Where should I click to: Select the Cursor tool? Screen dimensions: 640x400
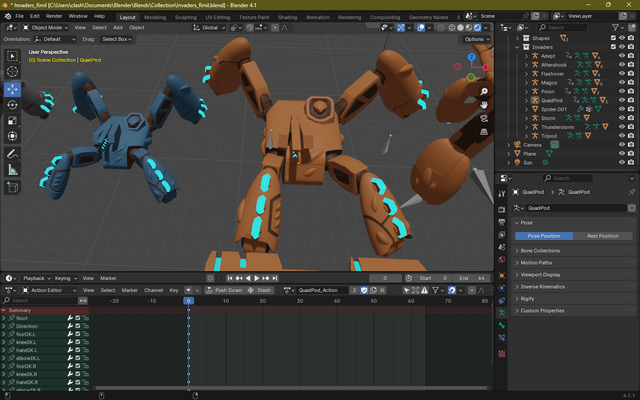tap(12, 72)
